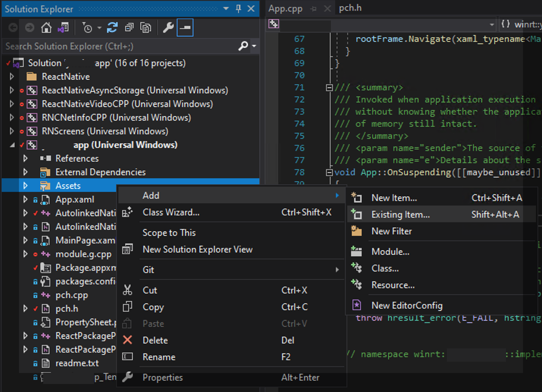The image size is (542, 392).
Task: Choose Rename in the context menu
Action: (x=159, y=357)
